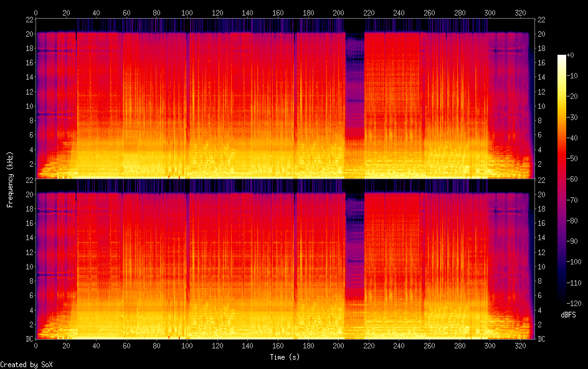Select the 160 tick on the top time axis

click(x=278, y=12)
